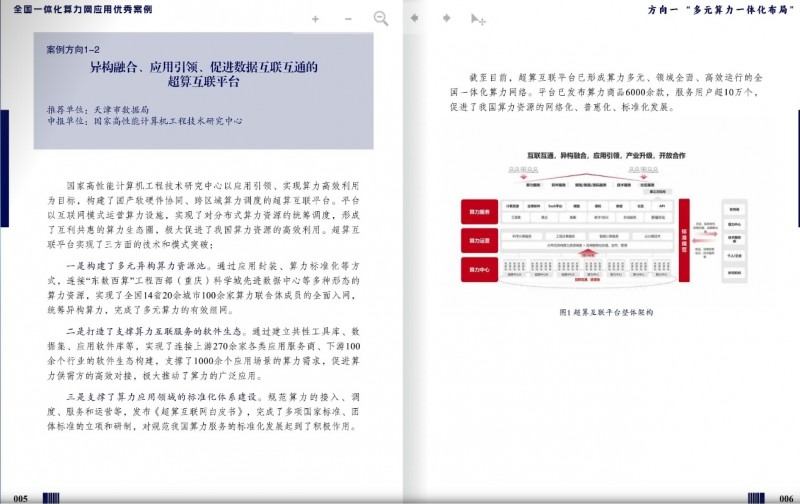Screen dimensions: 800x504
Task: Click the red 算力服务 block in diagram
Action: click(480, 212)
